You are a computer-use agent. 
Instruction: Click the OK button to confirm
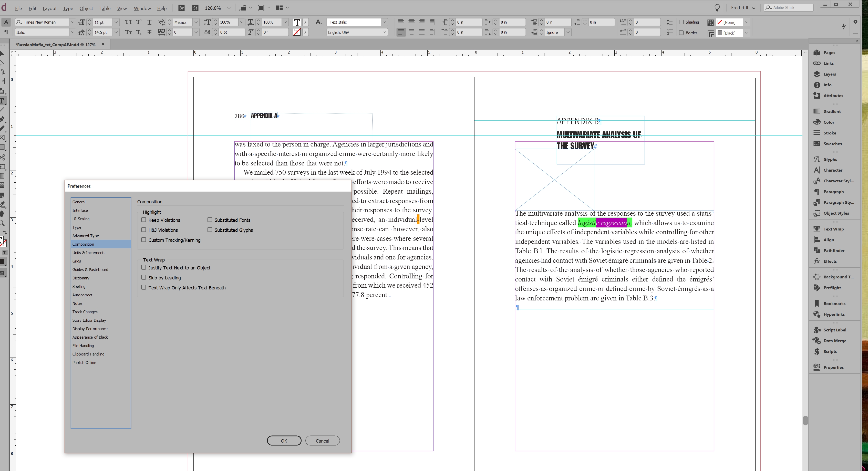(284, 441)
